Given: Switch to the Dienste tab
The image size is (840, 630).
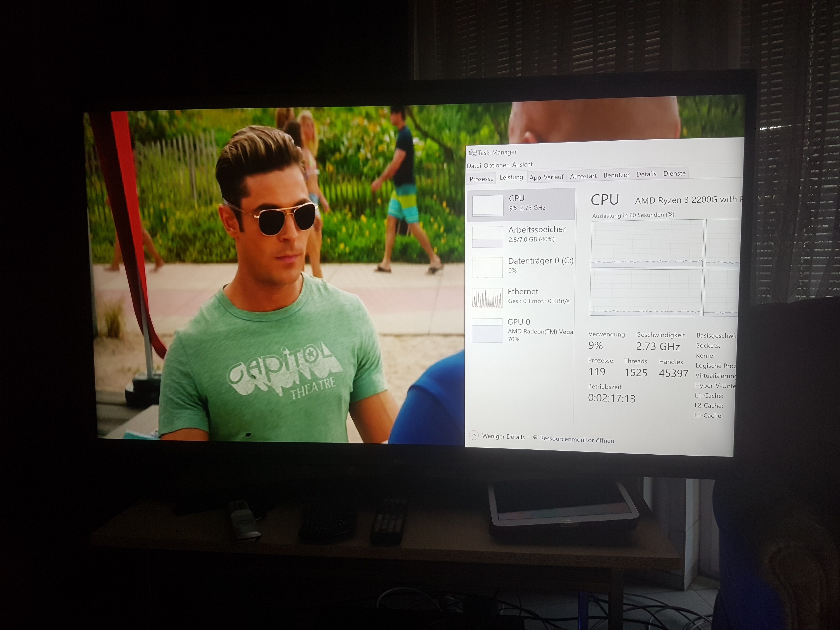Looking at the screenshot, I should tap(674, 174).
